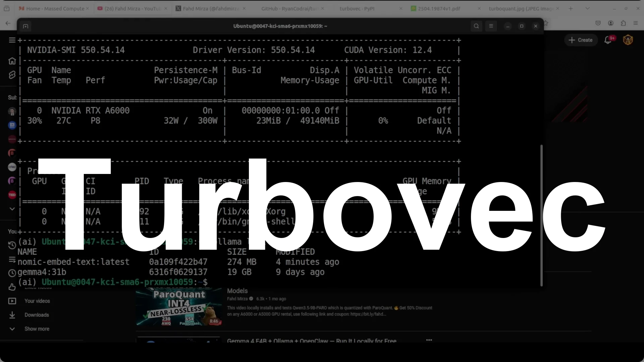This screenshot has width=644, height=362.
Task: Switch to 2504.19874v1.pdf tab
Action: (x=439, y=8)
